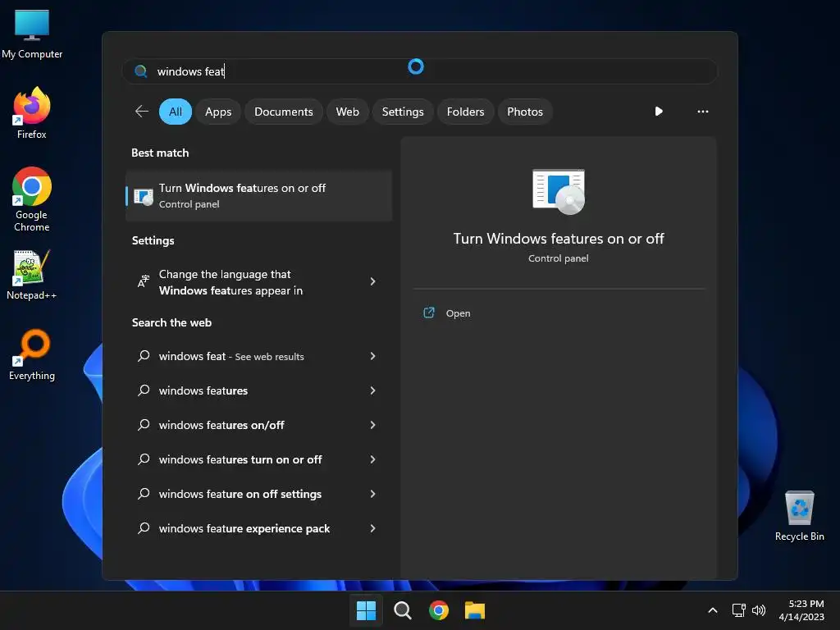This screenshot has height=630, width=840.
Task: Open Turn Windows features on or off result
Action: point(258,195)
